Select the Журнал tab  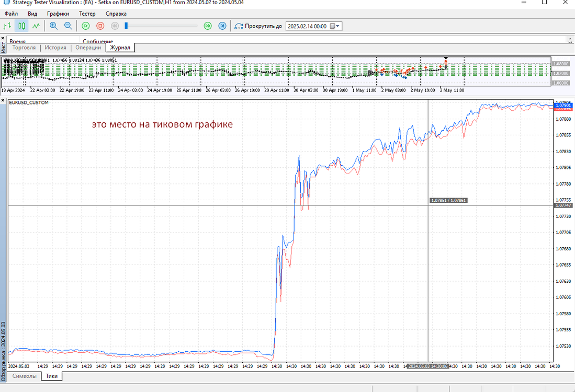[x=120, y=48]
